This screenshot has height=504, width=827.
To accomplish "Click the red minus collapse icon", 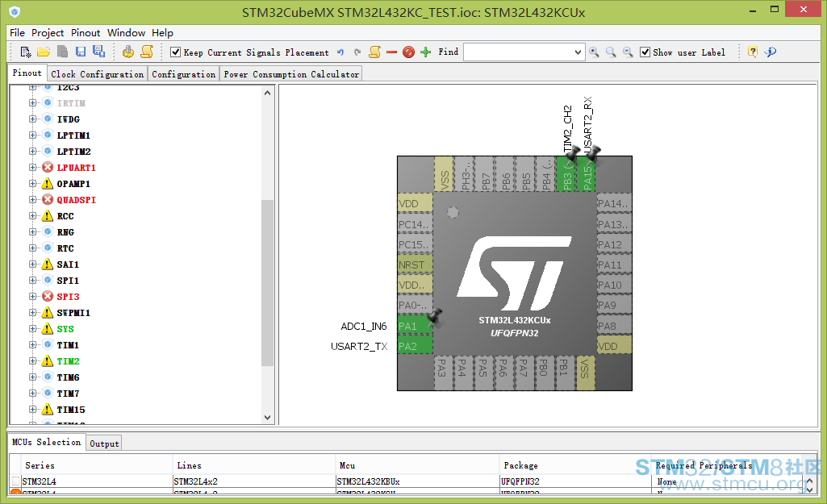I will [x=391, y=52].
